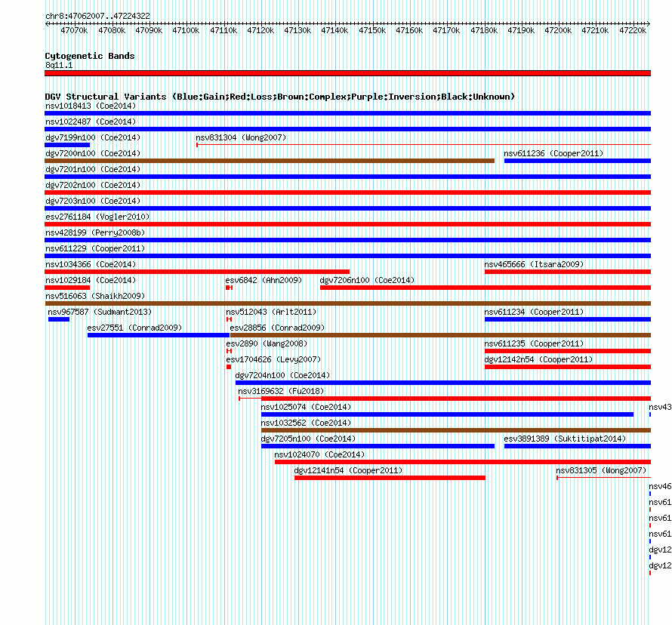Screen dimensions: 672x625
Task: Click the esv6842 (Ahn2009) label
Action: pos(264,280)
